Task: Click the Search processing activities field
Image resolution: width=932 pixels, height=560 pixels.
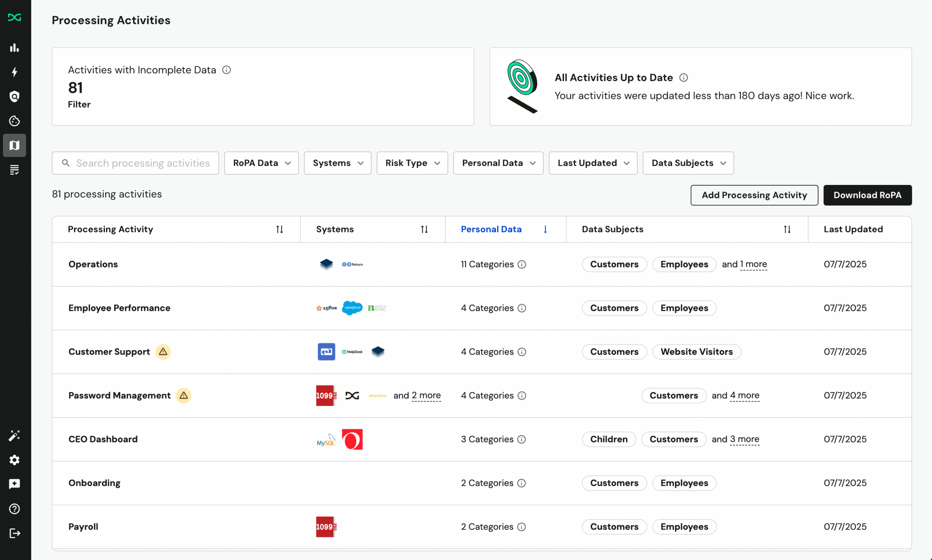Action: pyautogui.click(x=143, y=163)
